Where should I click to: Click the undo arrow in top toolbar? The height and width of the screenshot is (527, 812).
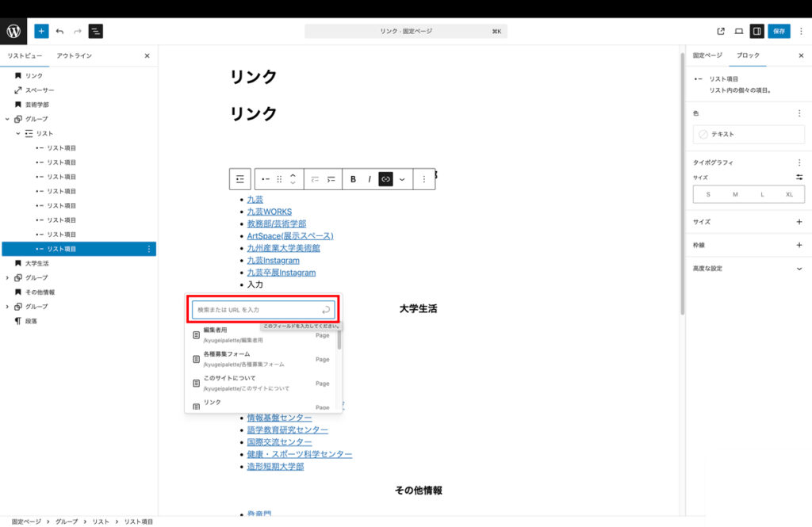[x=59, y=31]
